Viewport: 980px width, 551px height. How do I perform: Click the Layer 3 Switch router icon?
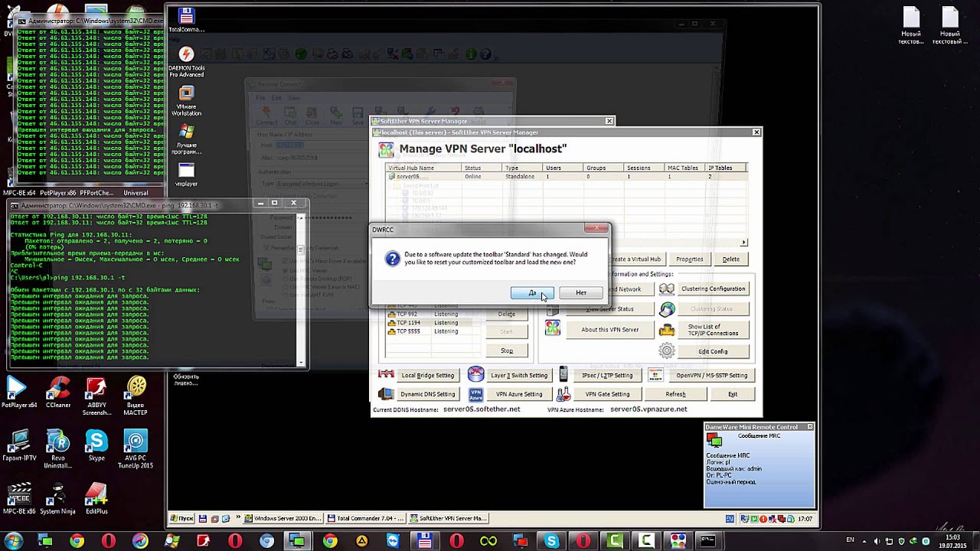tap(476, 375)
